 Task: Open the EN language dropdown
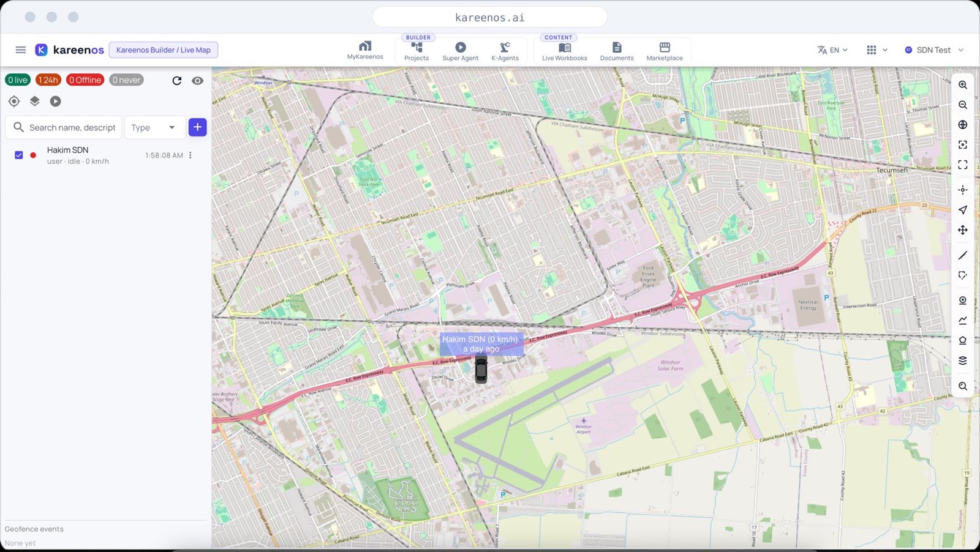tap(832, 50)
